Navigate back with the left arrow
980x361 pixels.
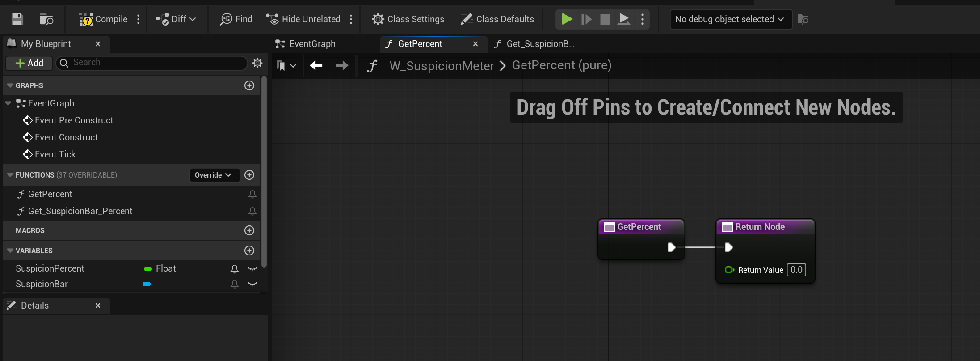(x=316, y=66)
